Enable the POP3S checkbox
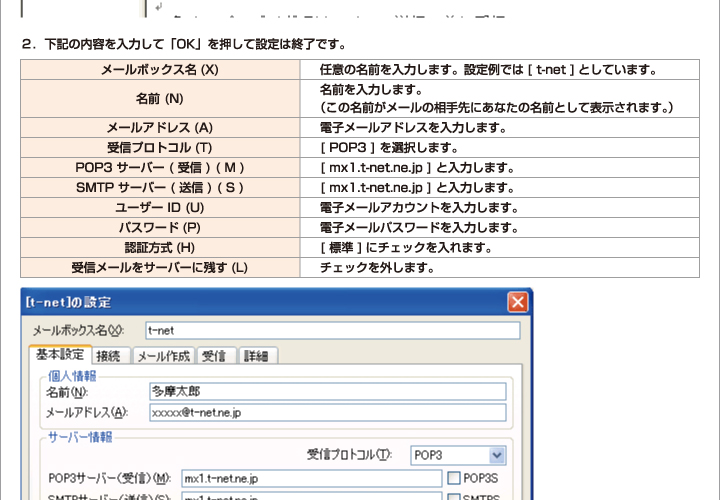 pyautogui.click(x=454, y=478)
